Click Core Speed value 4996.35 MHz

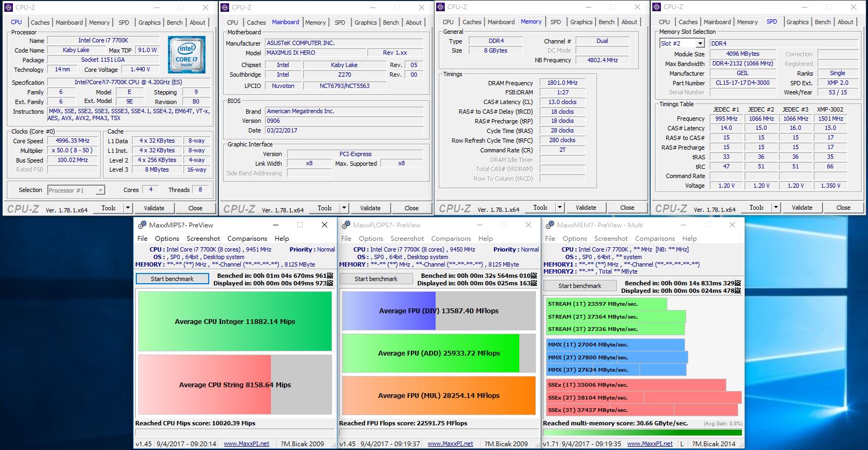pos(73,141)
